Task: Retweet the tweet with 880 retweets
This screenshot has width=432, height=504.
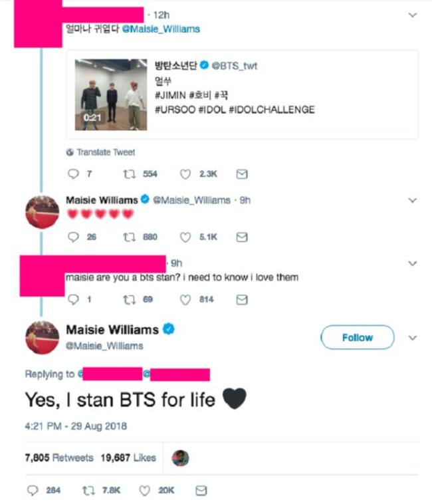Action: (129, 237)
